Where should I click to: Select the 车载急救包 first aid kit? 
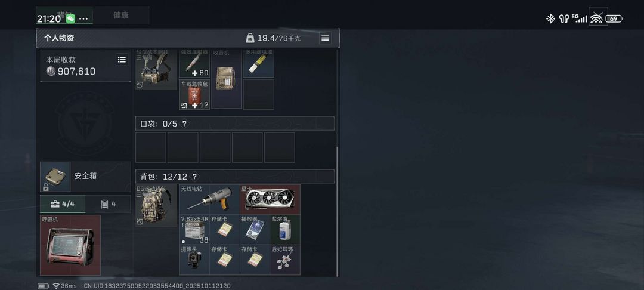[194, 94]
